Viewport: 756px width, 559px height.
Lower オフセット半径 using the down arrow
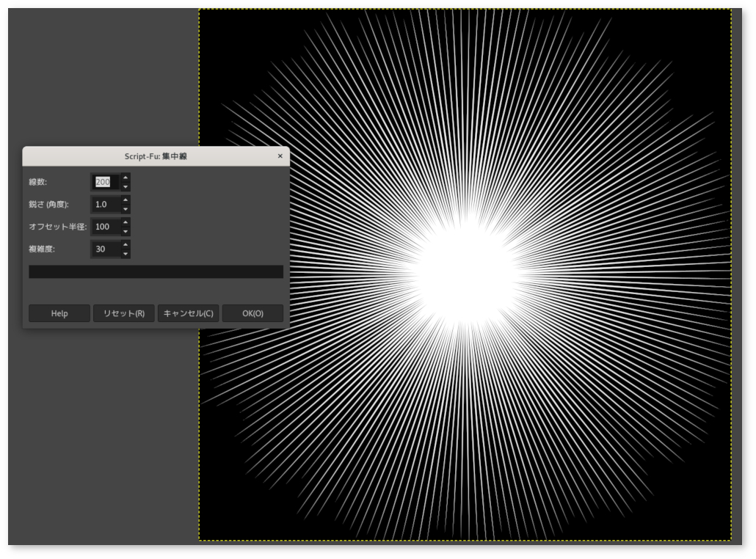pyautogui.click(x=126, y=232)
